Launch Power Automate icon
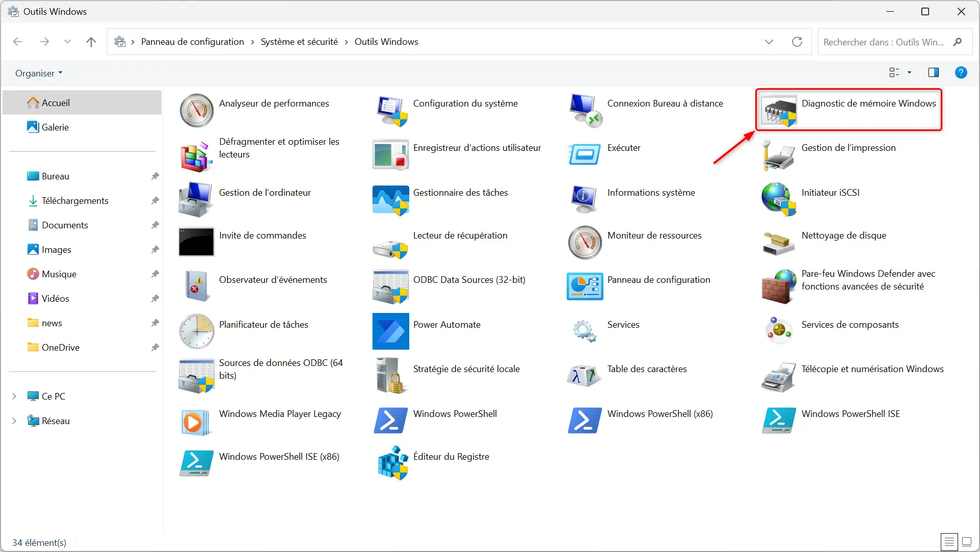Image resolution: width=980 pixels, height=552 pixels. (x=391, y=331)
